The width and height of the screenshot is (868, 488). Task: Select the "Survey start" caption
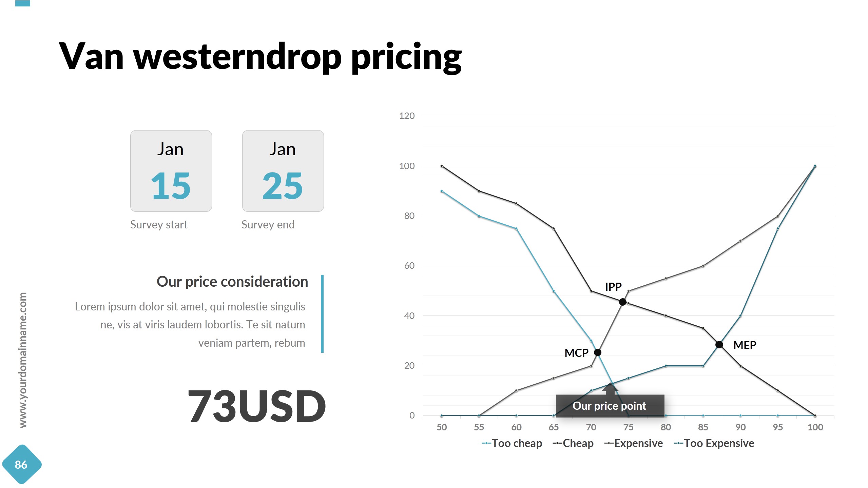coord(159,225)
